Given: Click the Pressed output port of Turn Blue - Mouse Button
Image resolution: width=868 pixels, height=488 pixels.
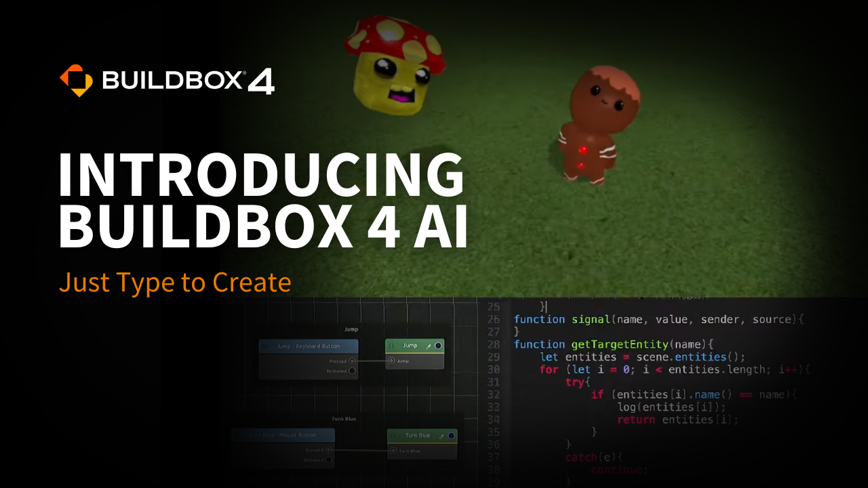Looking at the screenshot, I should (329, 450).
